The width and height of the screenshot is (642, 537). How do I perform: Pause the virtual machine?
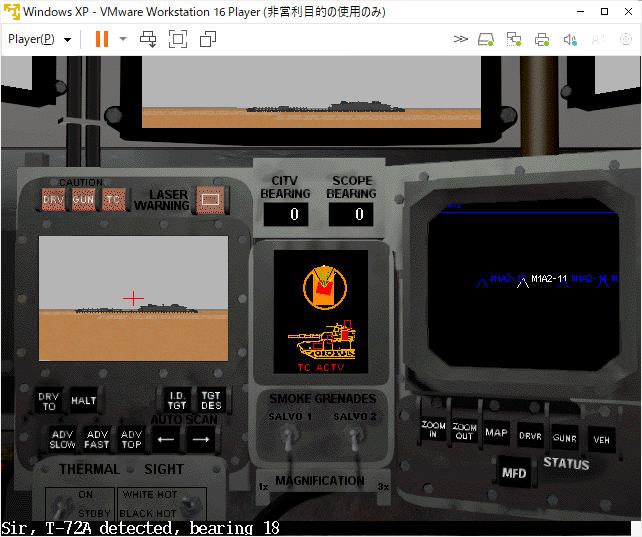(102, 39)
